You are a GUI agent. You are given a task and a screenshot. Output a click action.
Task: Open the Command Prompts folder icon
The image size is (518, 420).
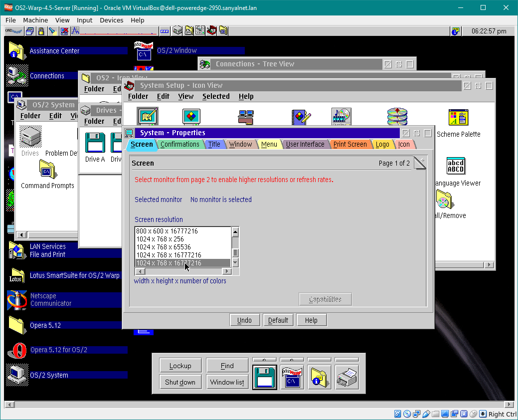click(48, 169)
